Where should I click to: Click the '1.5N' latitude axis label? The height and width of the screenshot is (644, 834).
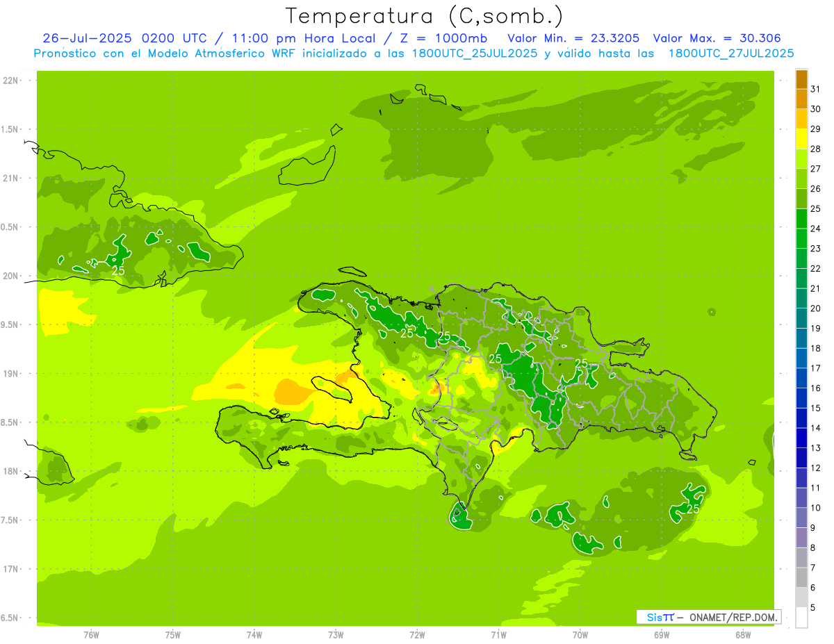[10, 130]
